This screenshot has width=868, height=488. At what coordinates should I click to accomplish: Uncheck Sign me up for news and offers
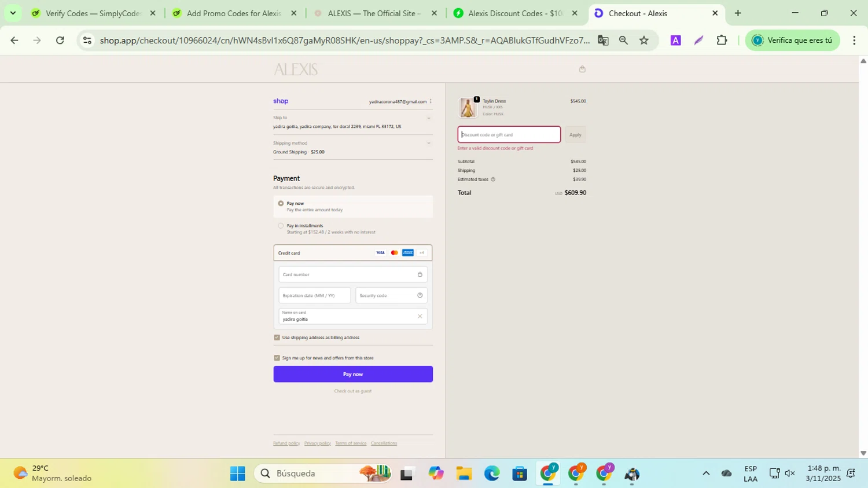pyautogui.click(x=277, y=358)
